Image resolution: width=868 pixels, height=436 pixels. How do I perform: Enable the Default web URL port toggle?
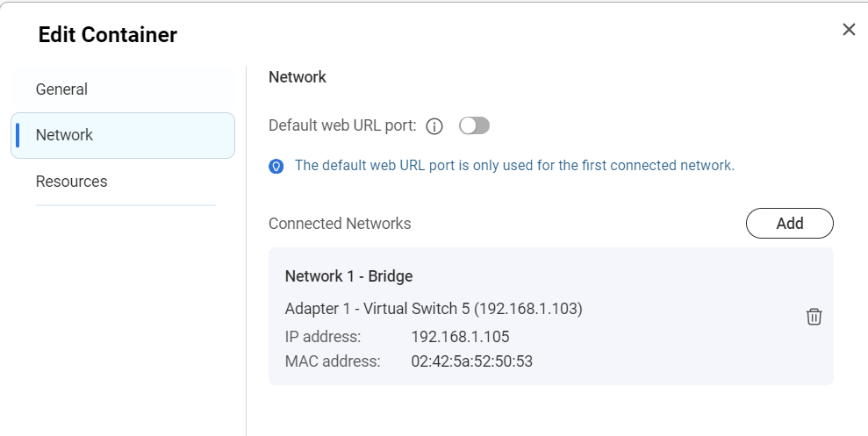coord(474,125)
